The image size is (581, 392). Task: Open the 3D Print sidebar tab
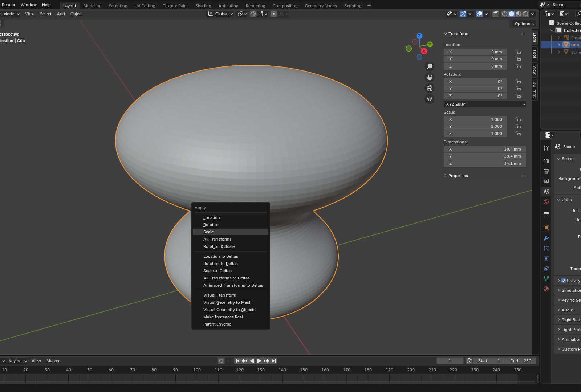pos(535,90)
